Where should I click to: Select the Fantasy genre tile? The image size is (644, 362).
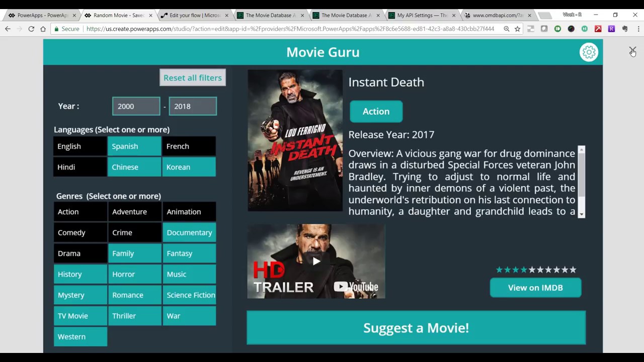pos(189,253)
